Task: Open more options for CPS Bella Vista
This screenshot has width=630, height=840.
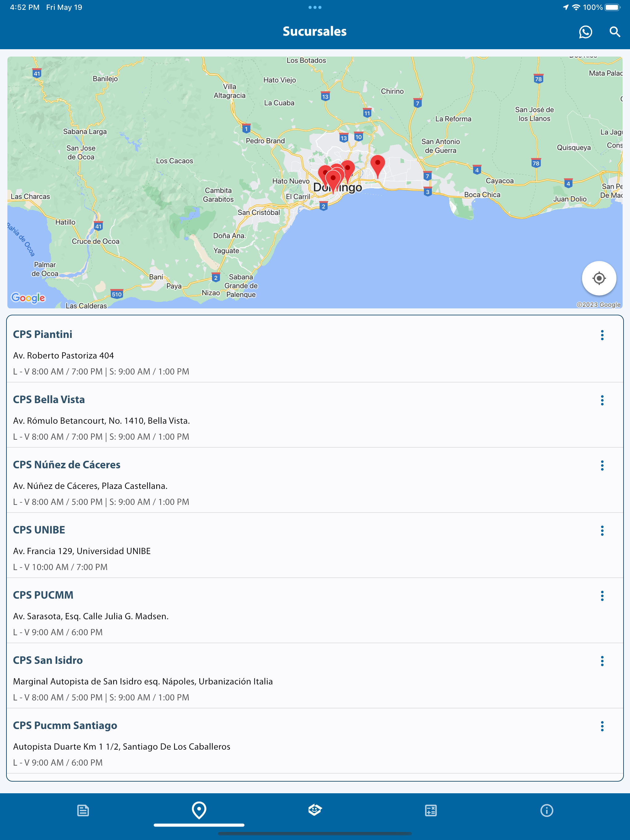Action: [x=602, y=400]
